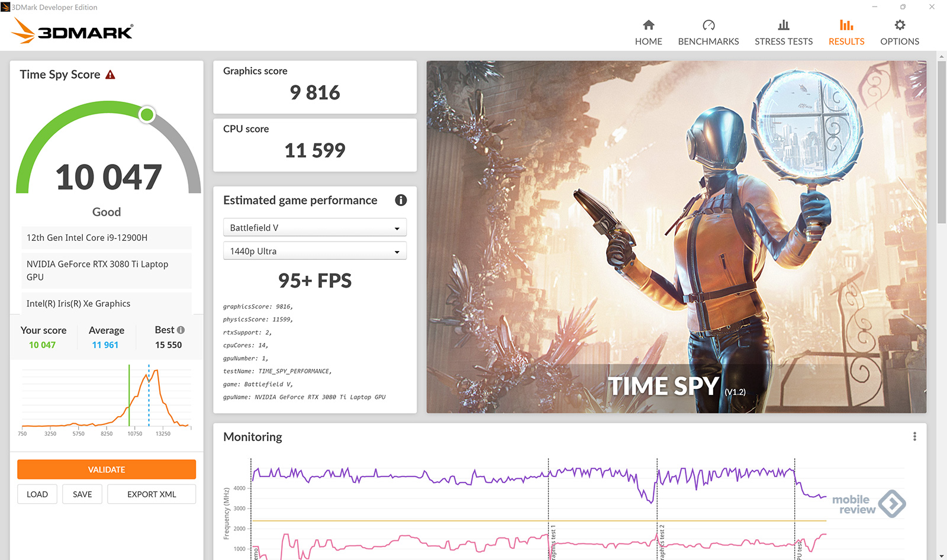The width and height of the screenshot is (947, 560).
Task: Click Intel(R) Iris(R) Xe Graphics row
Action: (x=107, y=304)
